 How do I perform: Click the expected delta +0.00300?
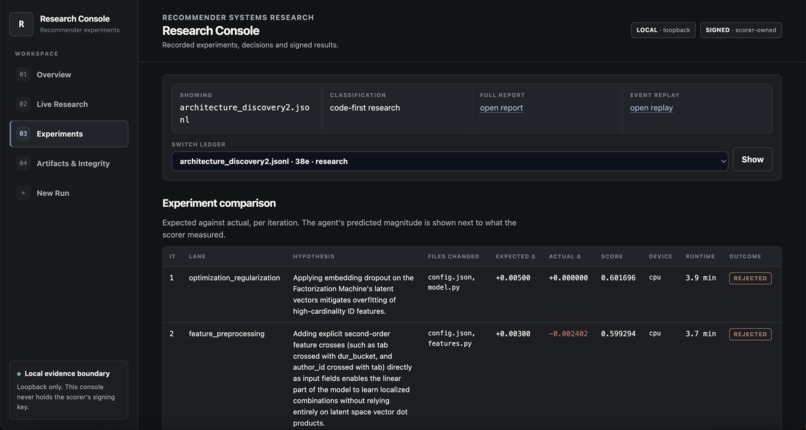point(513,334)
